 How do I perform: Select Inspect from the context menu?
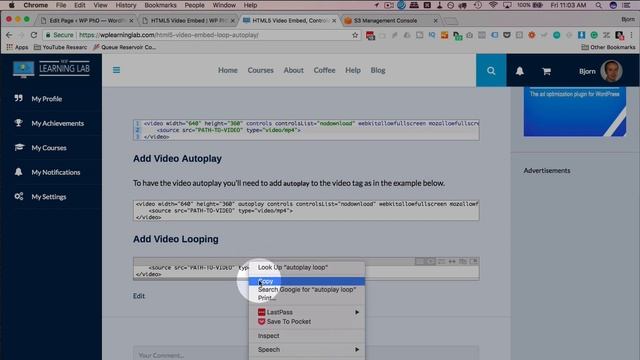307,336
